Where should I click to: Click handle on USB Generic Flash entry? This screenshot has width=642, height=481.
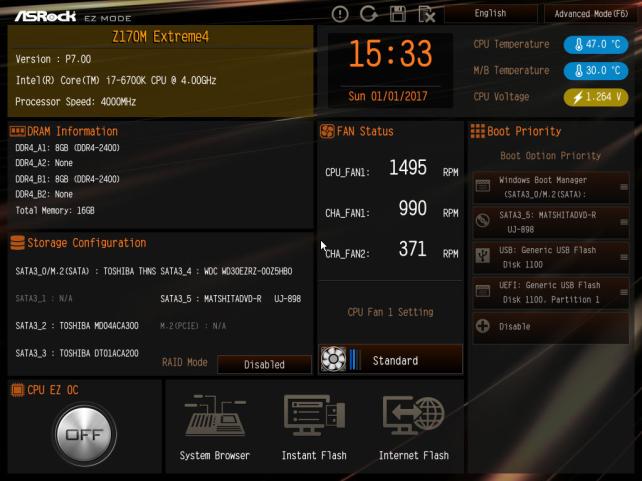click(624, 257)
